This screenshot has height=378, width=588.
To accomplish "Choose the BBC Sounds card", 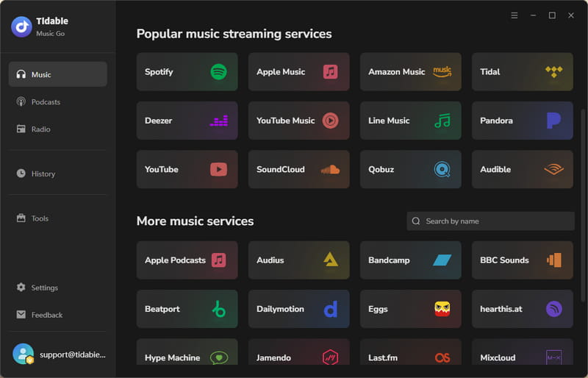I will click(522, 260).
